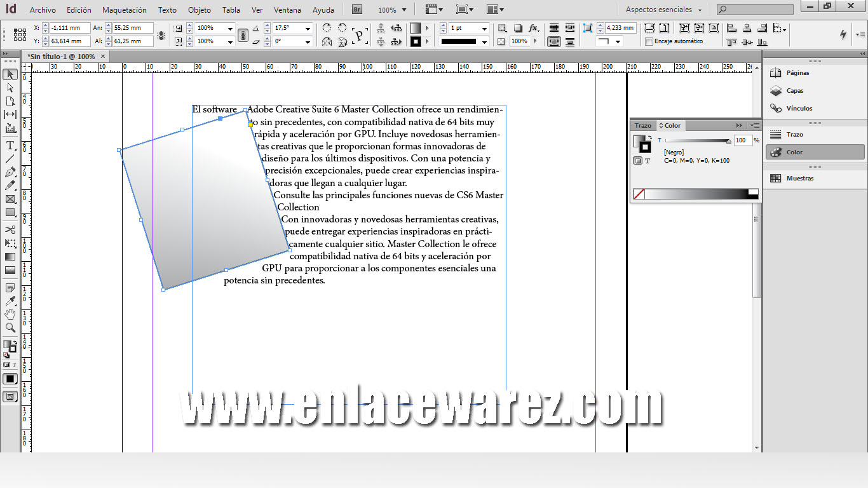Image resolution: width=868 pixels, height=488 pixels.
Task: Open the Páginas panel
Action: pos(797,73)
